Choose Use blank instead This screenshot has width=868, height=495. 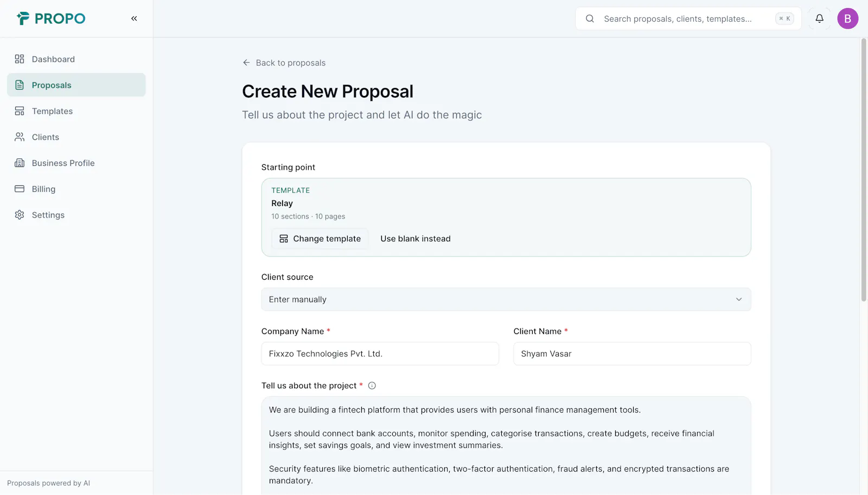[x=416, y=239]
